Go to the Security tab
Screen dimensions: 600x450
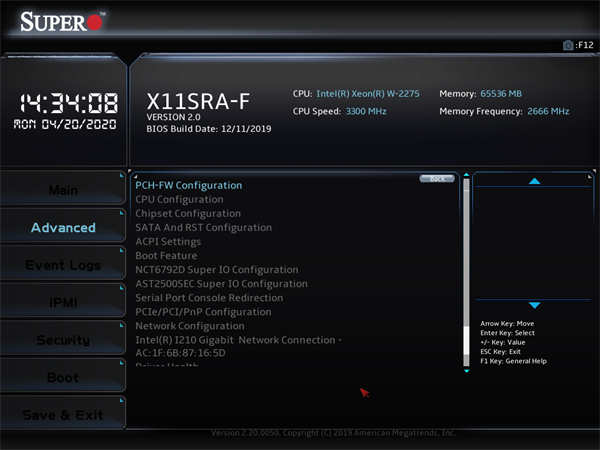[63, 340]
